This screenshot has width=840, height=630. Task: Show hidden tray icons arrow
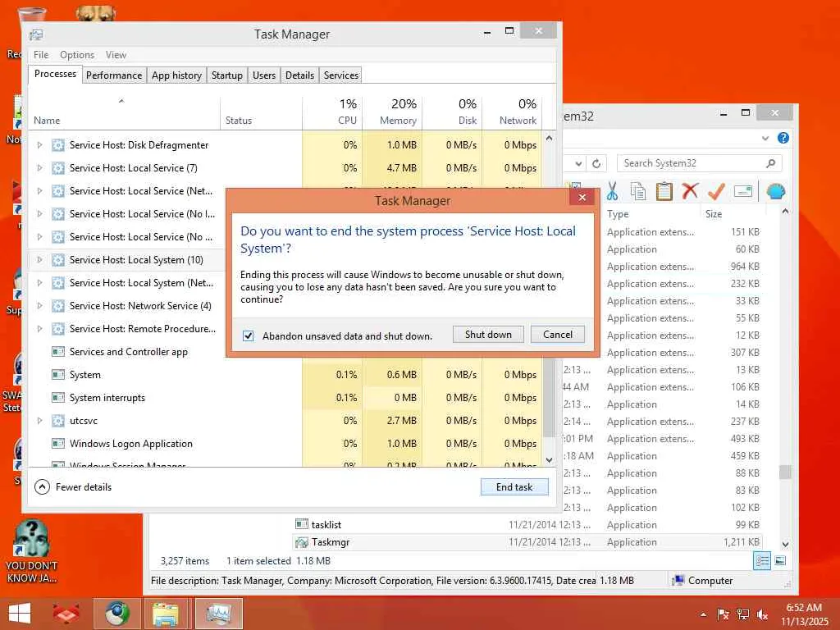[703, 614]
